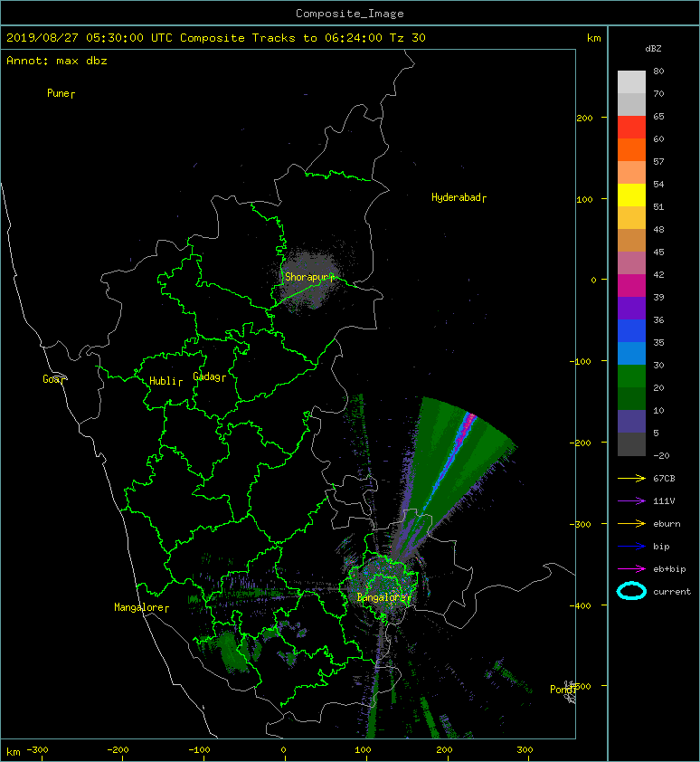
Task: Click the bip blue arrow legend icon
Action: (631, 547)
